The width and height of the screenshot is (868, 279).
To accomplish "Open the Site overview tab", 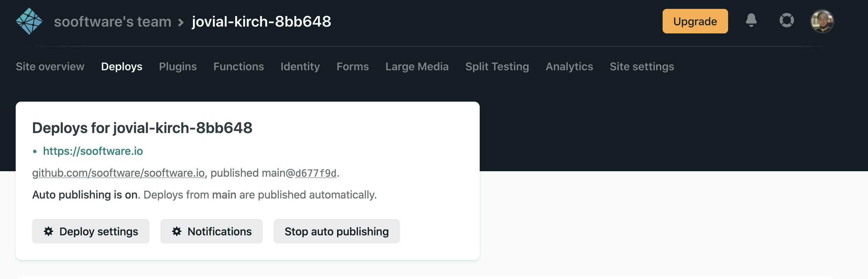I will click(50, 66).
